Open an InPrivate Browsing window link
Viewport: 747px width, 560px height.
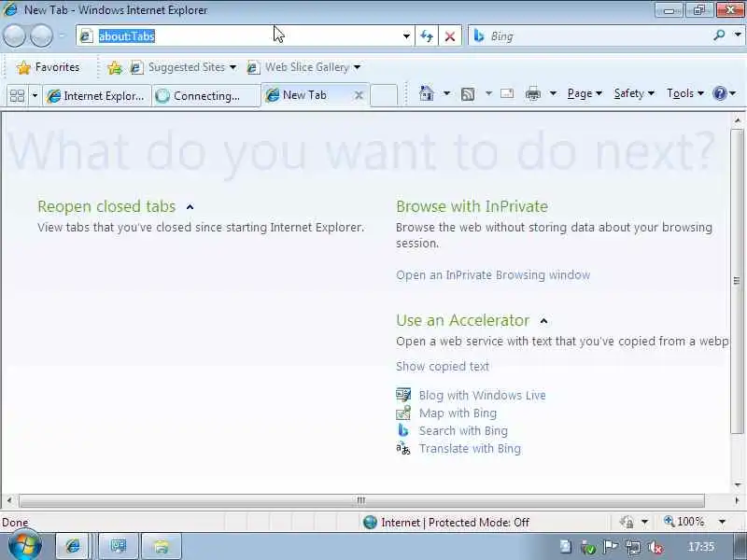pyautogui.click(x=493, y=275)
